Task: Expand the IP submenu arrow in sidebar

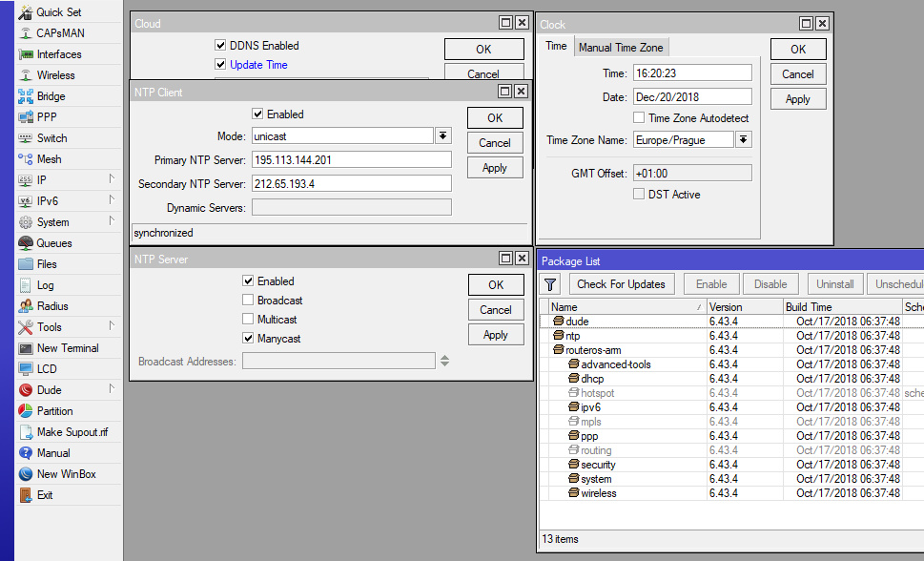Action: 112,179
